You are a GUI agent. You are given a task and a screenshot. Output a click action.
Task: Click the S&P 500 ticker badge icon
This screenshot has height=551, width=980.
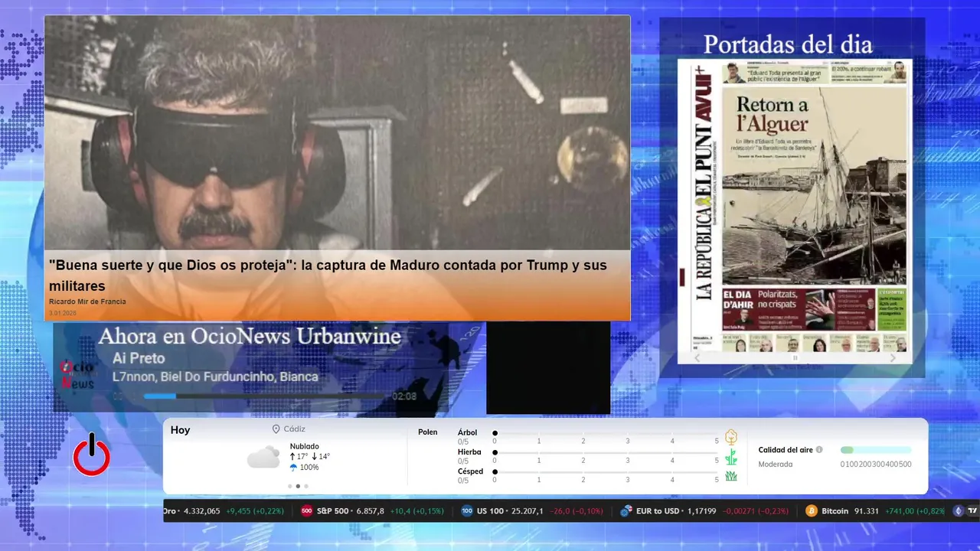(306, 510)
